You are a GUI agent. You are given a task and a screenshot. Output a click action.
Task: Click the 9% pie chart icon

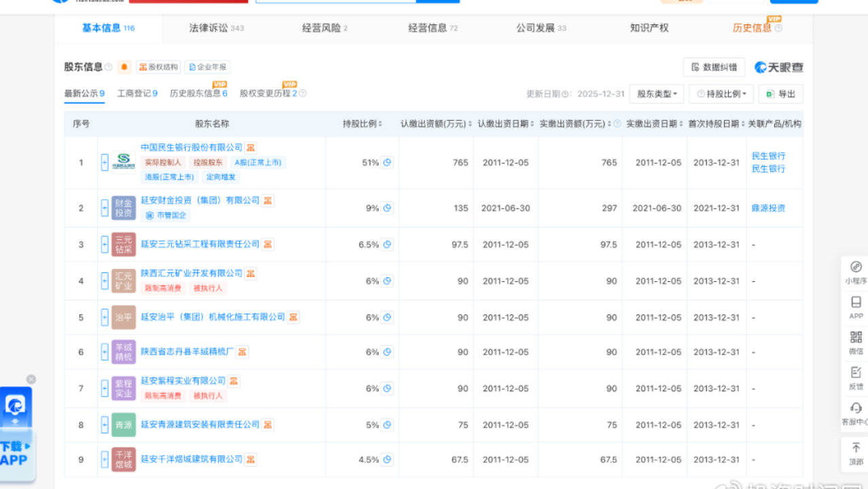[387, 208]
